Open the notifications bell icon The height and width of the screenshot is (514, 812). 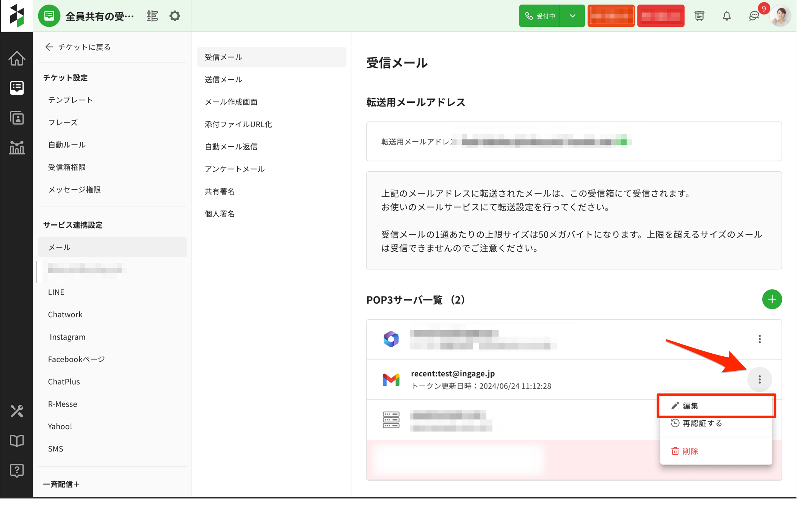[726, 16]
